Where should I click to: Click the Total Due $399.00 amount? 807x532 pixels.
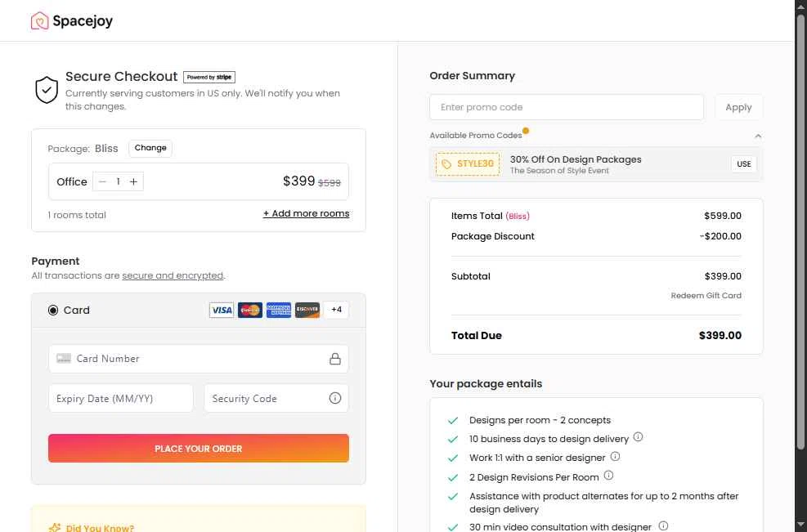pos(720,335)
